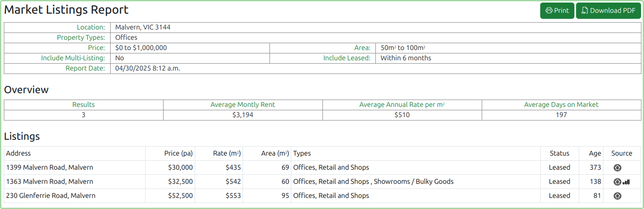Click the Print button

[557, 11]
